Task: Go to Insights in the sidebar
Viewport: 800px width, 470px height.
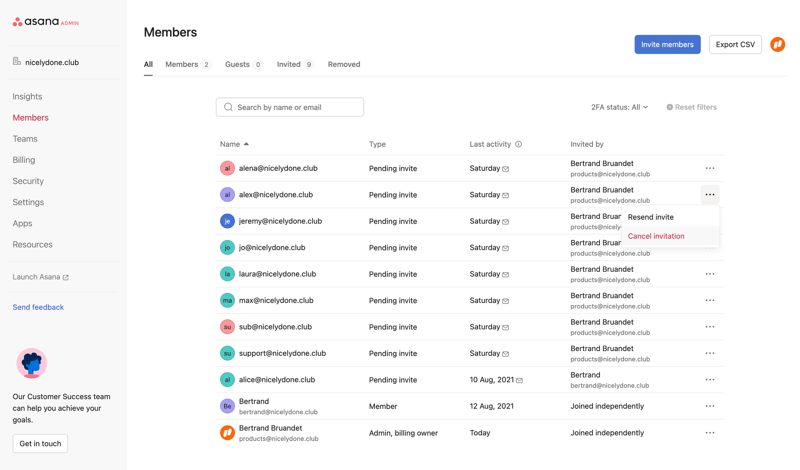Action: (x=28, y=96)
